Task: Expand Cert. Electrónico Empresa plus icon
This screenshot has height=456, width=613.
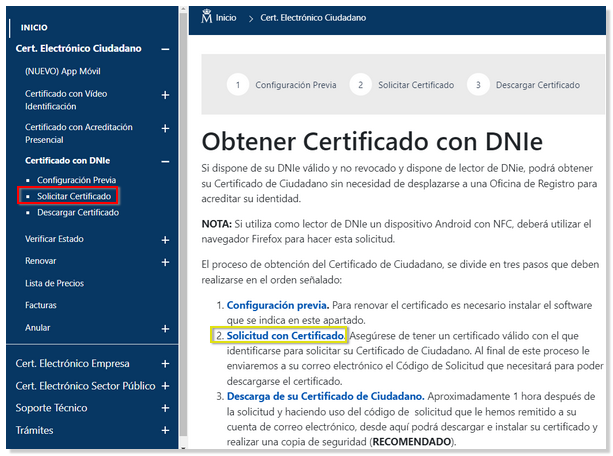Action: click(165, 365)
